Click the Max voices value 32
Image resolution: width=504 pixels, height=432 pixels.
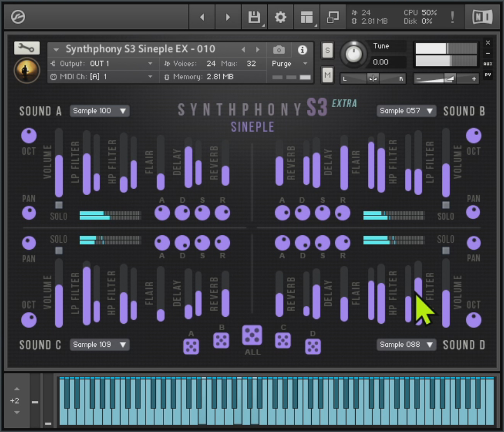(x=251, y=64)
